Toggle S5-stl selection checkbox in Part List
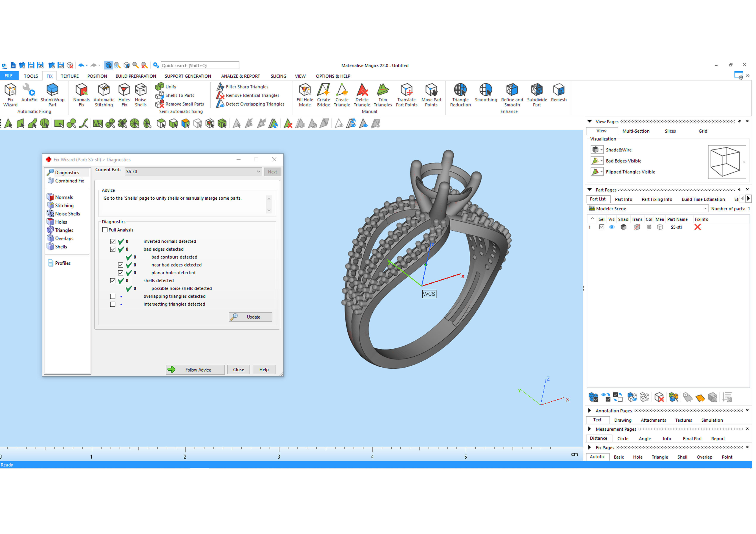 601,227
